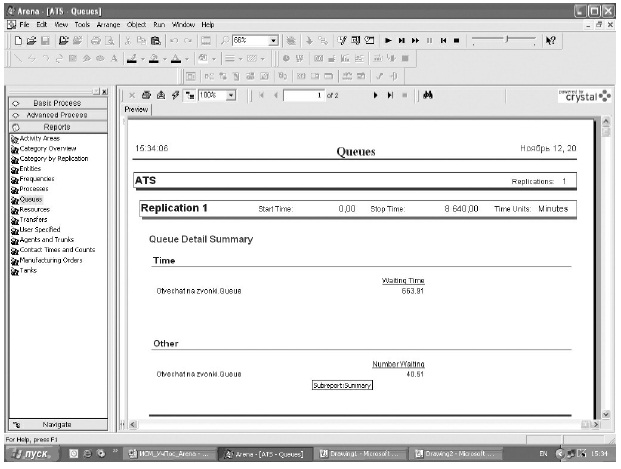This screenshot has height=469, width=621.
Task: Pause the simulation run
Action: [429, 40]
